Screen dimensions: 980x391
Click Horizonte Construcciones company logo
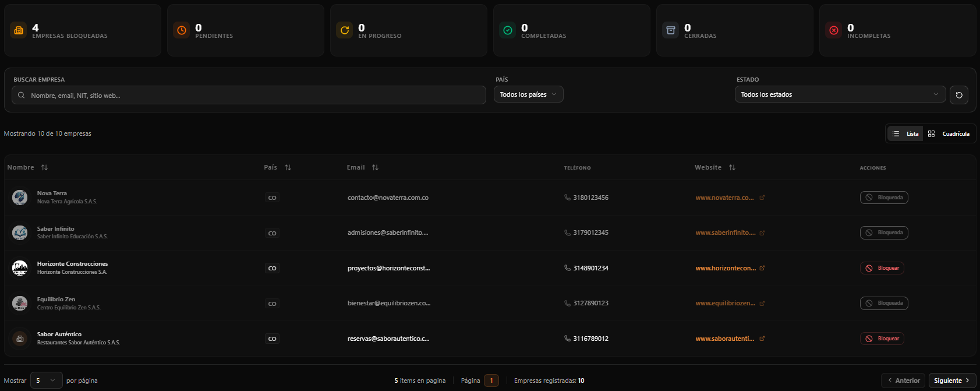(20, 268)
